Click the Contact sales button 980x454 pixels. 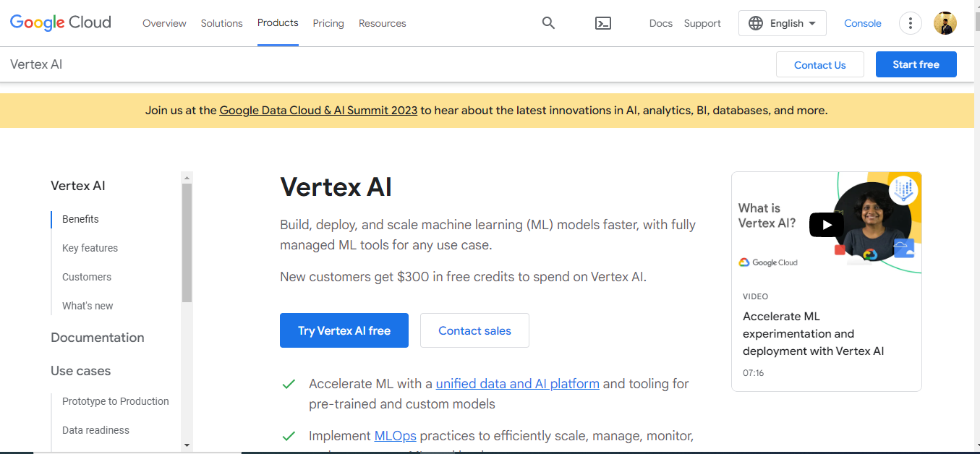coord(474,330)
